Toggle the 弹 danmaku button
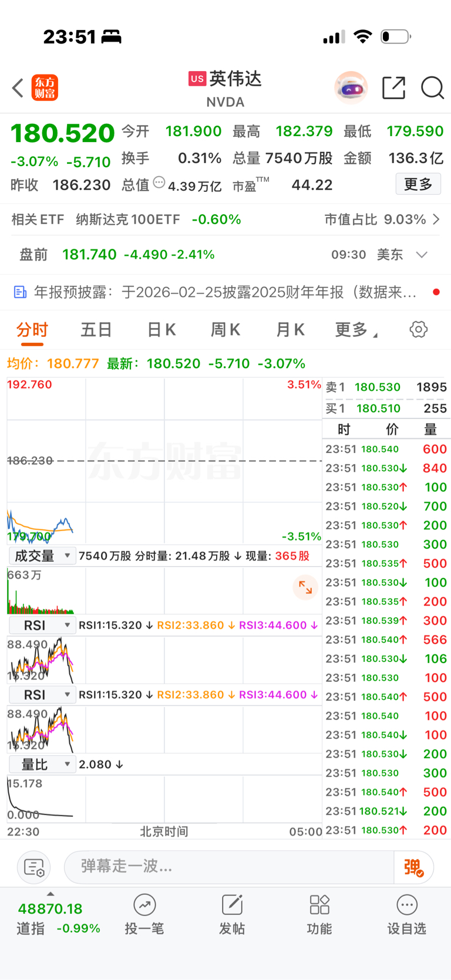Screen dimensions: 451x980 click(x=413, y=867)
